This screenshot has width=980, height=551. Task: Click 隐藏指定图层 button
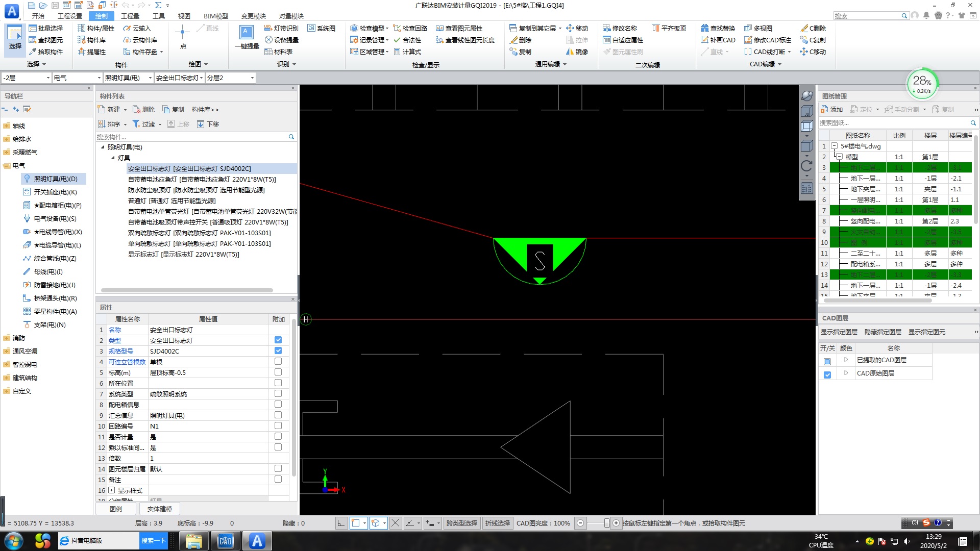pyautogui.click(x=883, y=332)
